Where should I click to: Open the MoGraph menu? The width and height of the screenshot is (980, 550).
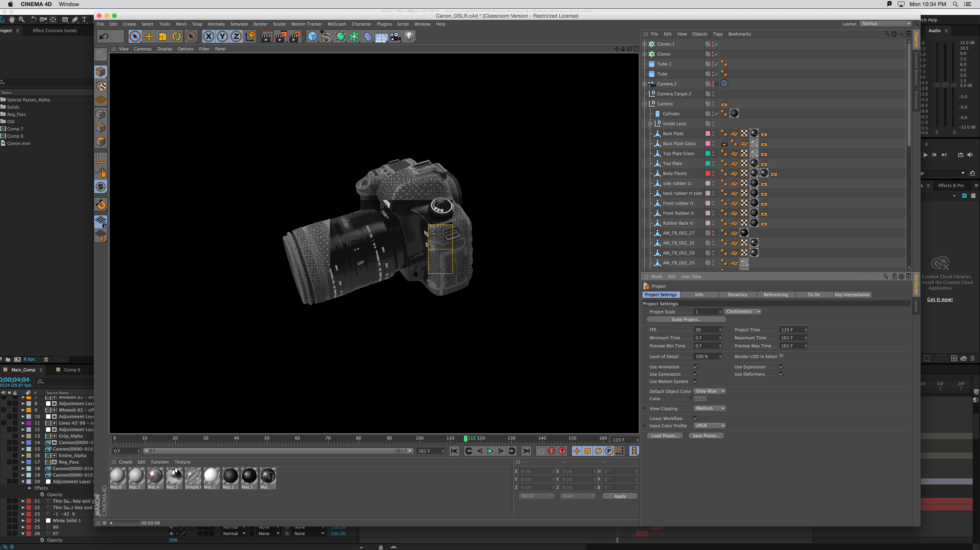[x=336, y=24]
